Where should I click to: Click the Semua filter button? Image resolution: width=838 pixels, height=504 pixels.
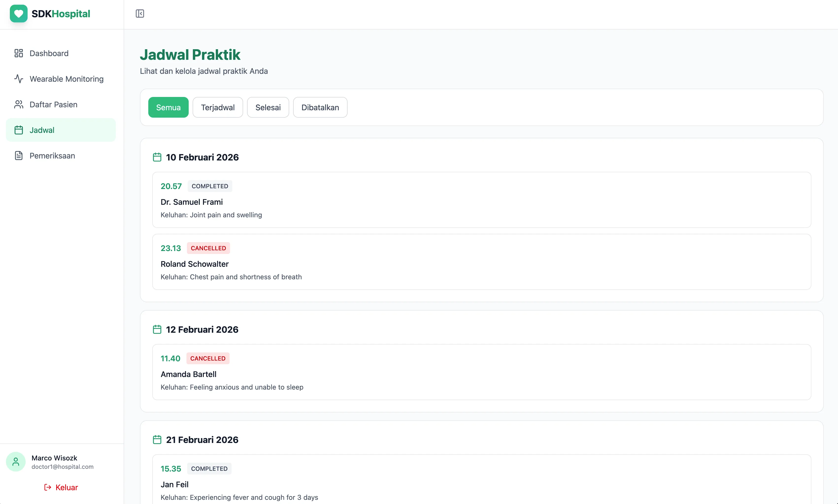tap(168, 107)
